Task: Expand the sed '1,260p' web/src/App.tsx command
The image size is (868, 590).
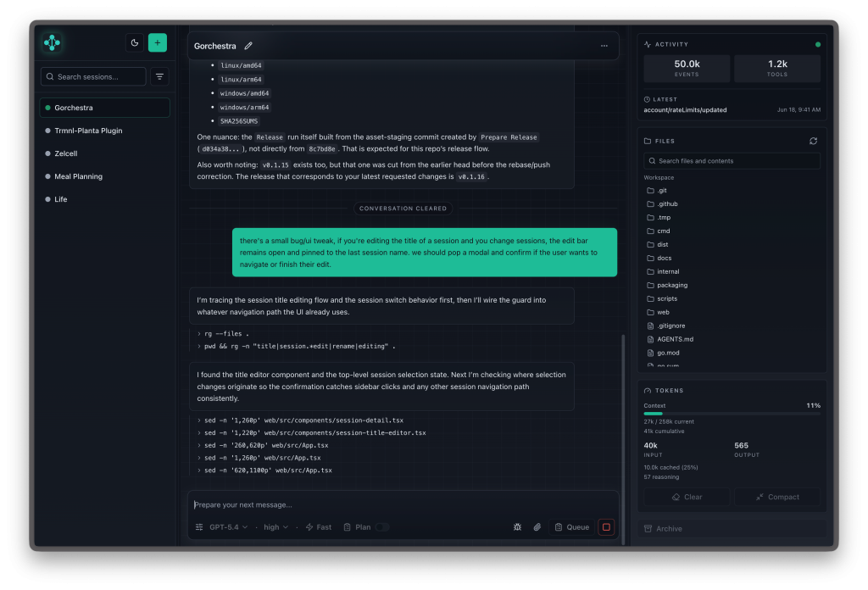Action: point(259,458)
